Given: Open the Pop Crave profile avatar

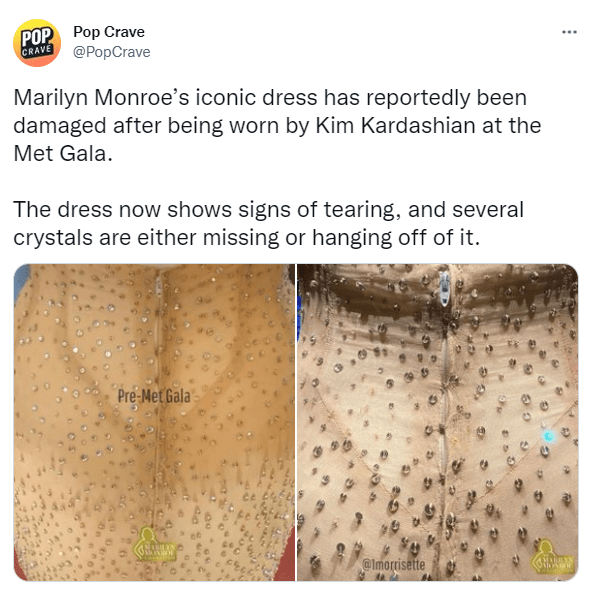Looking at the screenshot, I should (x=37, y=43).
